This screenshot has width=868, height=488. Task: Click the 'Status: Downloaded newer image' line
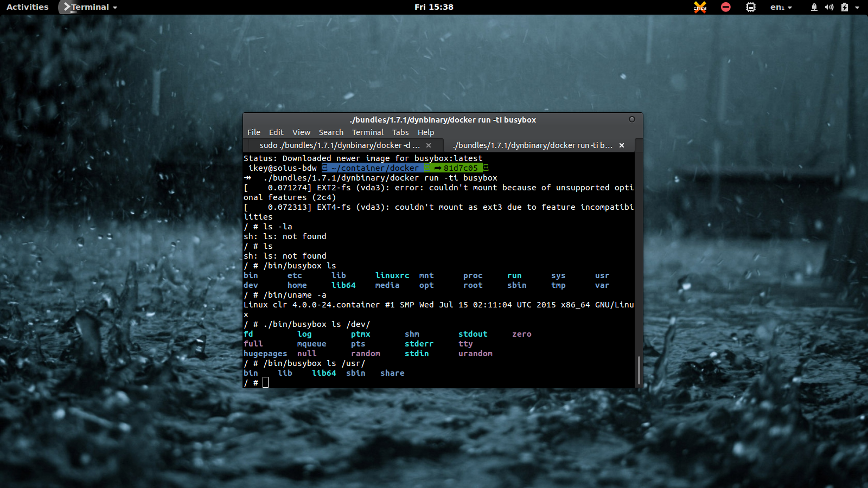[x=363, y=158]
